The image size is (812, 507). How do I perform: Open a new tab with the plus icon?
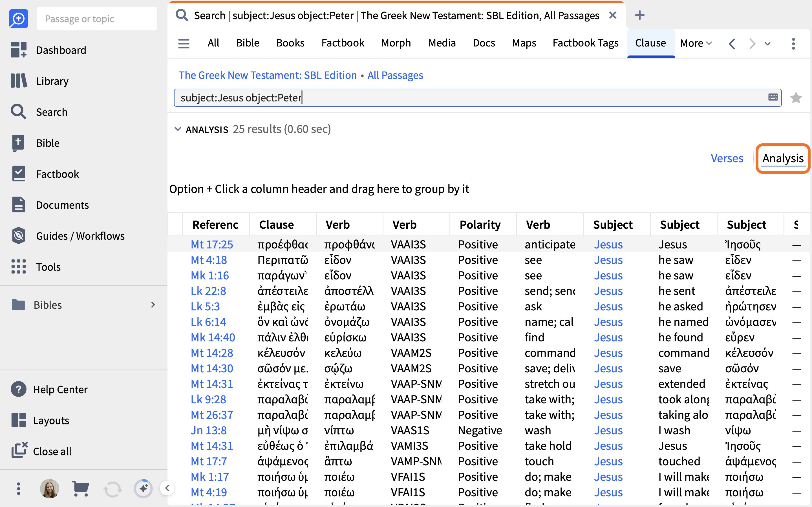[x=640, y=15]
